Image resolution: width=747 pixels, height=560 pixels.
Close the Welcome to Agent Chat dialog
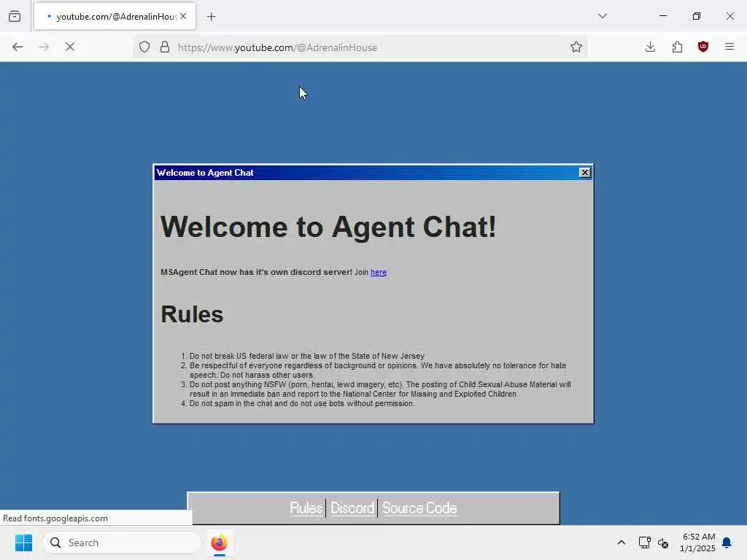pyautogui.click(x=584, y=173)
